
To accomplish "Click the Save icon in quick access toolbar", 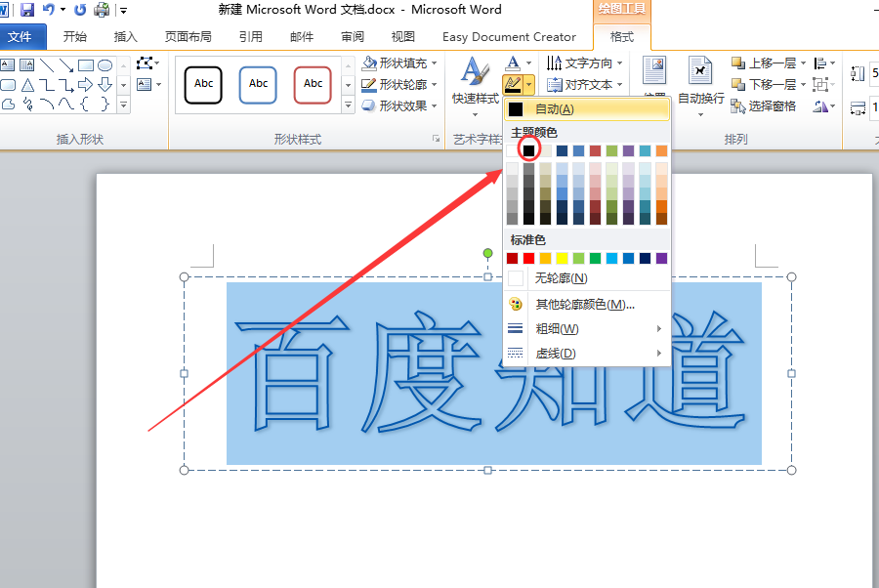I will (27, 10).
